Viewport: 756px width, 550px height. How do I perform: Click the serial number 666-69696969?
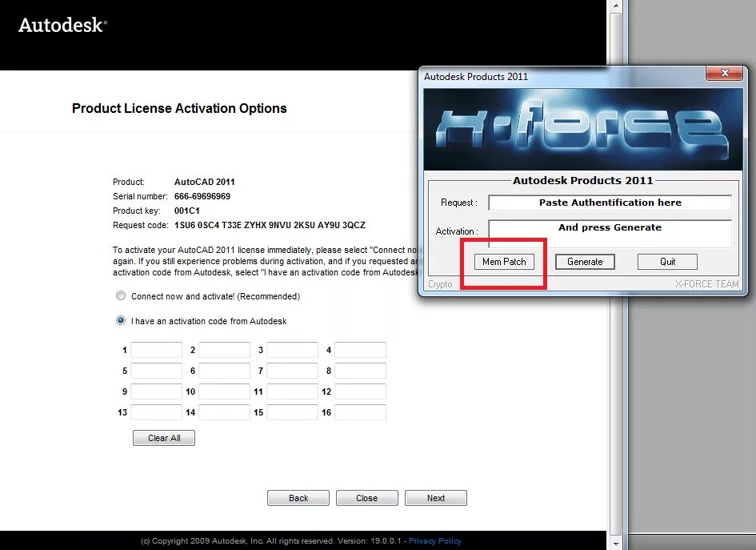click(202, 196)
